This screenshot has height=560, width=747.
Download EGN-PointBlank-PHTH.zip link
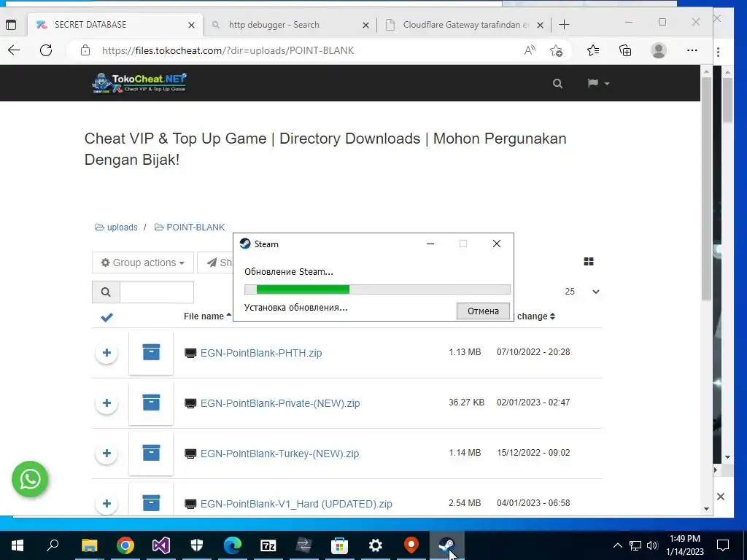(261, 353)
